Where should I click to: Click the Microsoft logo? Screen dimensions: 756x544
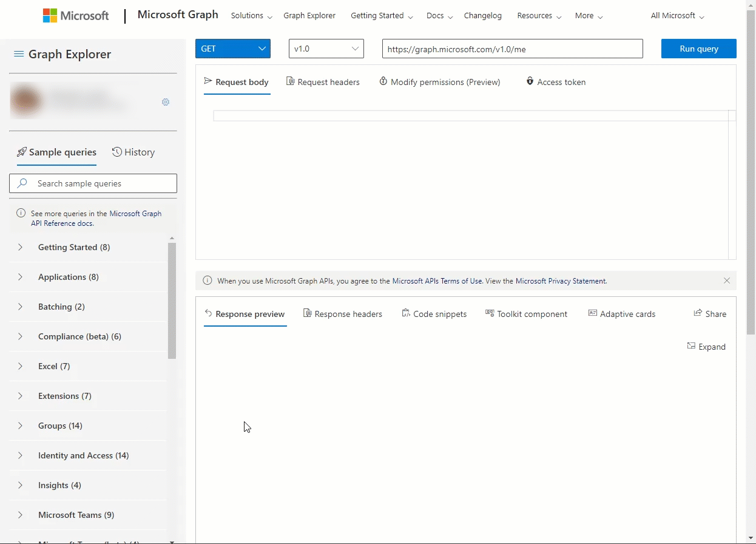pyautogui.click(x=76, y=16)
